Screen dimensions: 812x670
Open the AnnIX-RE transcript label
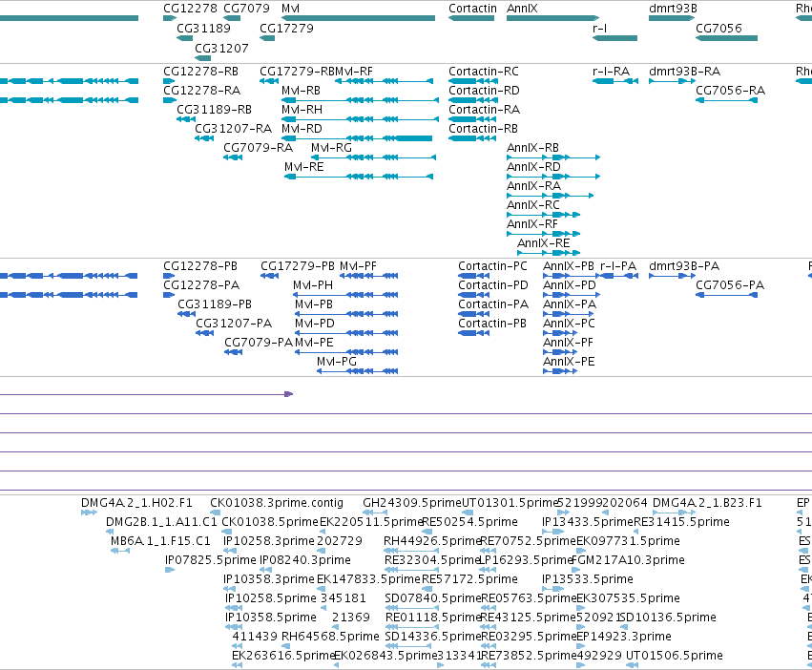click(543, 243)
